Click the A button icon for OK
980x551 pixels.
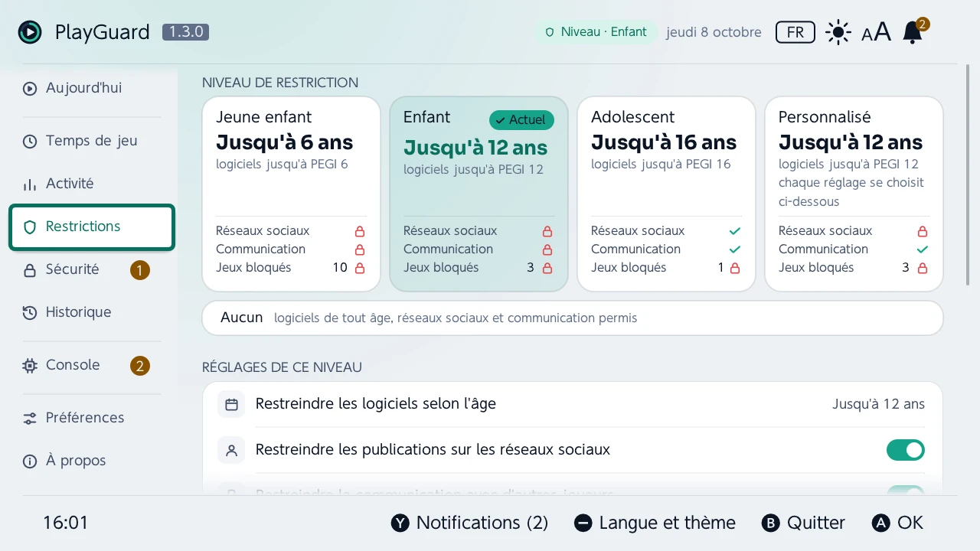tap(881, 523)
